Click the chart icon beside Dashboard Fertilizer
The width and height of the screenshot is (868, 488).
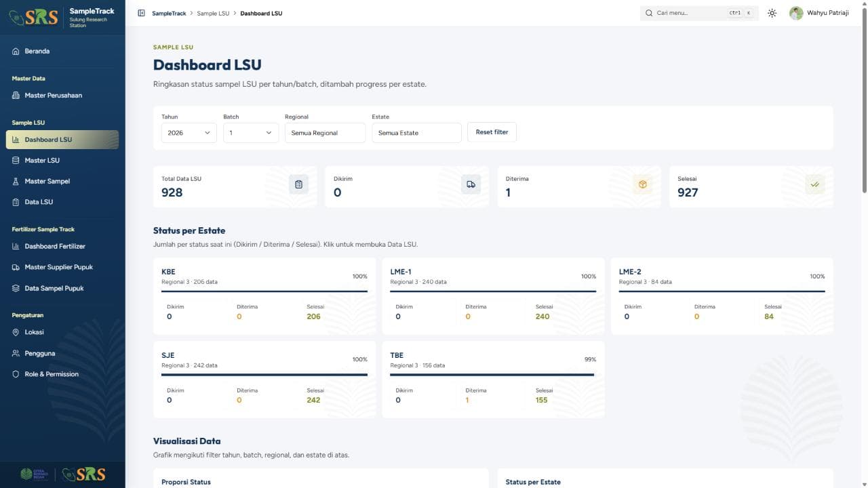[x=16, y=246]
